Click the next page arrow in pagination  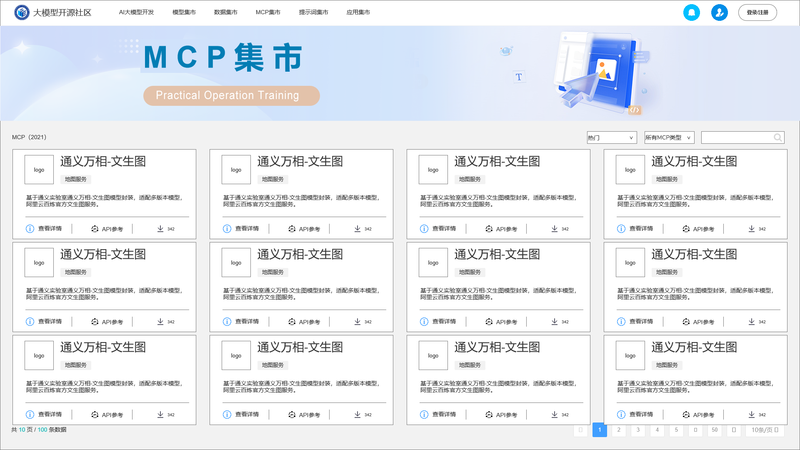coord(734,430)
